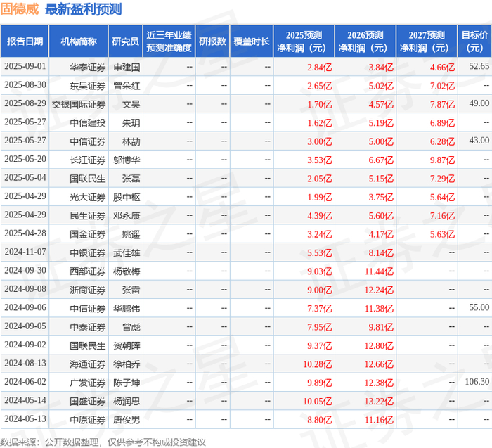The image size is (492, 448).
Task: Click 2027 forecast value 9.87亿
Action: pos(442,160)
